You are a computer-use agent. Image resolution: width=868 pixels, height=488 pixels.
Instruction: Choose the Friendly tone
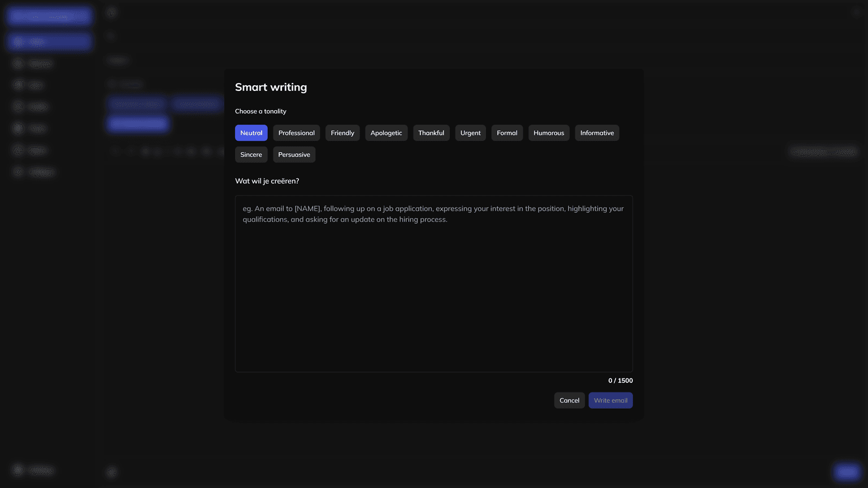[342, 133]
